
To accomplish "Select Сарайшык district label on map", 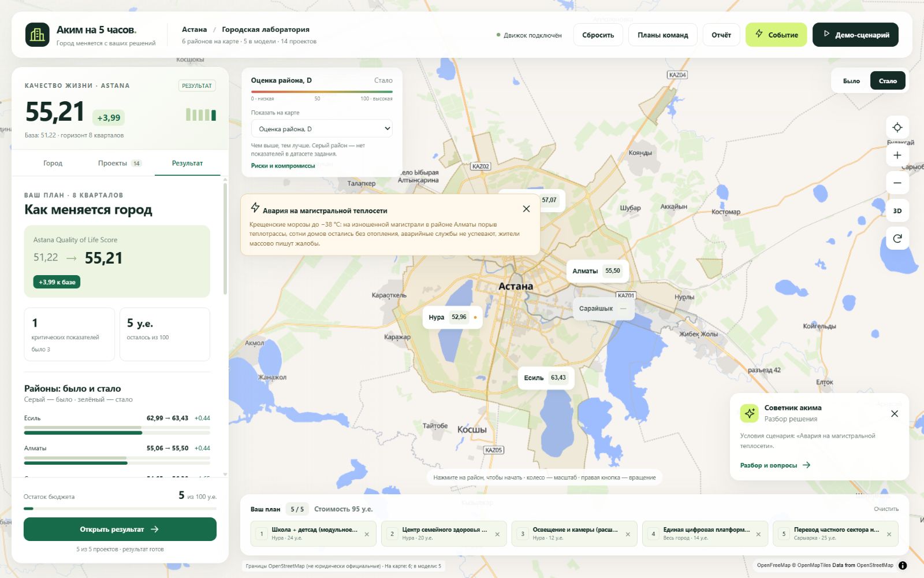I will 603,309.
